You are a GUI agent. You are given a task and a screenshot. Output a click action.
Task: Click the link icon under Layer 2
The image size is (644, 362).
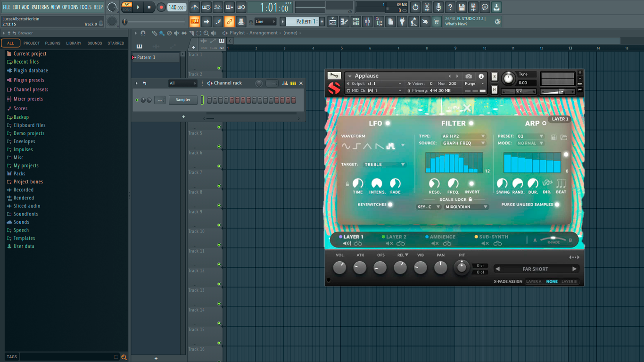[401, 243]
